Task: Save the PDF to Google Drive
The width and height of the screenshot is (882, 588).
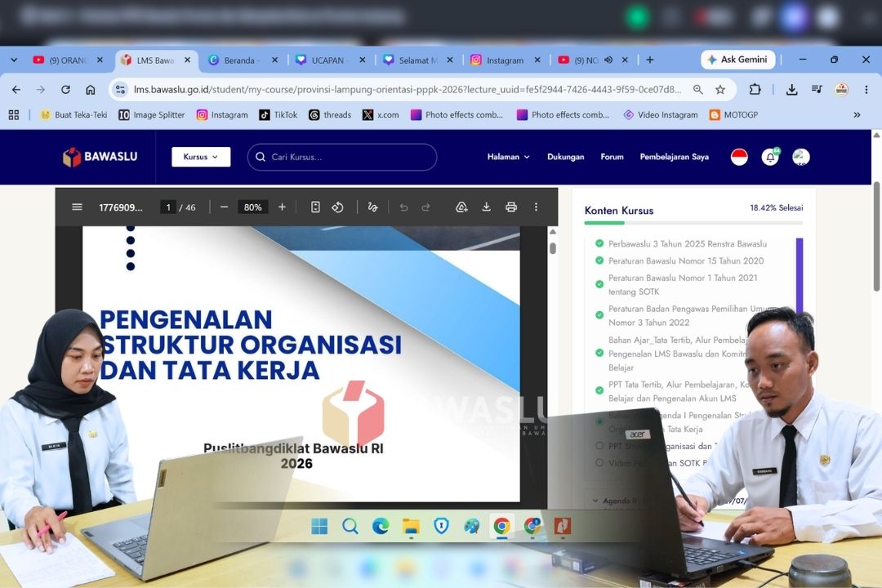Action: coord(461,207)
